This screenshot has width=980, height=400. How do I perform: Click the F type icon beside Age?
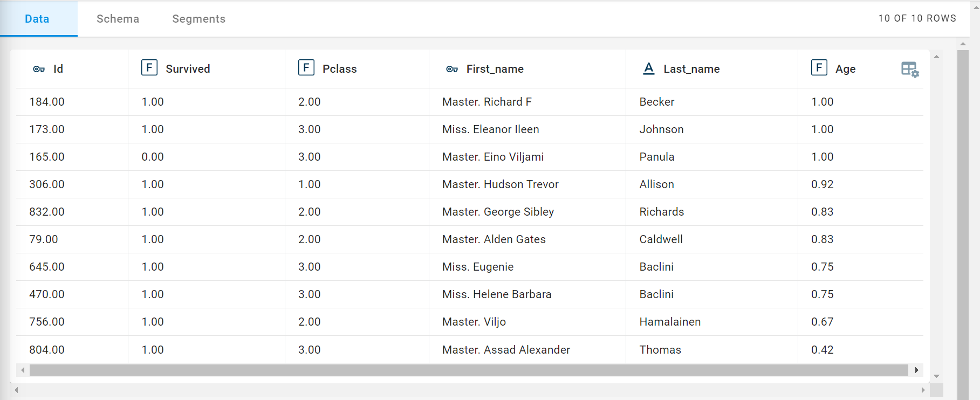(x=819, y=68)
